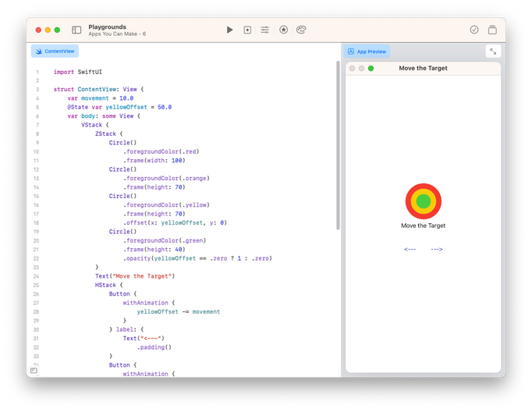Toggle the console panel icon at bottom left
Screen dimensions: 532x412
(34, 370)
